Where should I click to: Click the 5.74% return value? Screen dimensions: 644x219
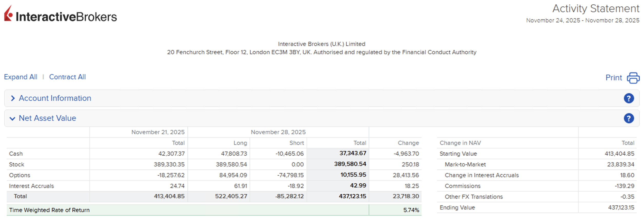(x=411, y=210)
